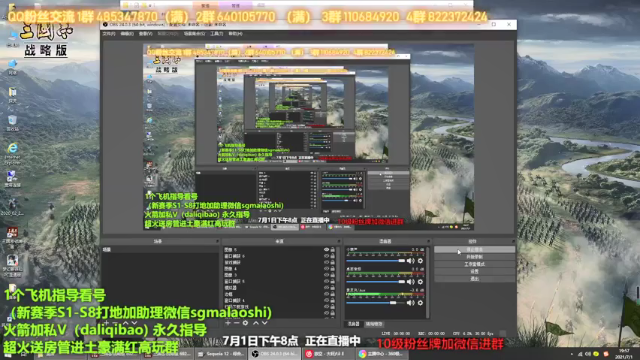Viewport: 640px width, 360px height.
Task: Open settings gear of top mixer channel
Action: pos(420,260)
